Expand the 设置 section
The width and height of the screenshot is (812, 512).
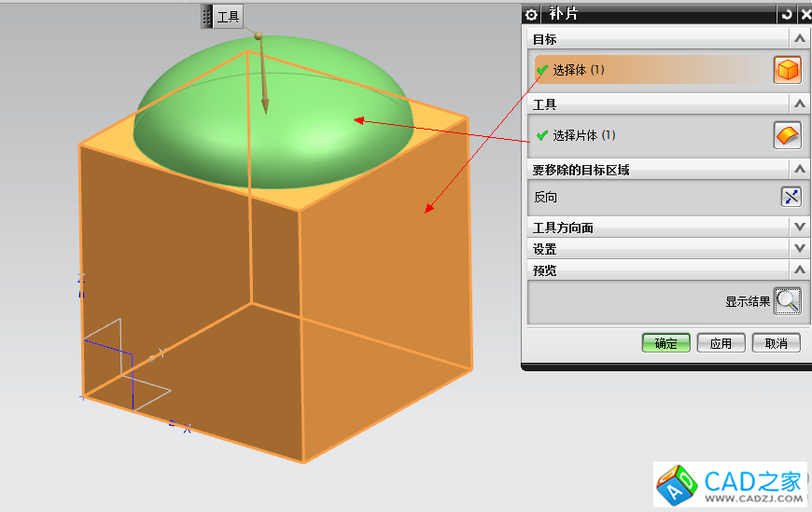coord(799,249)
